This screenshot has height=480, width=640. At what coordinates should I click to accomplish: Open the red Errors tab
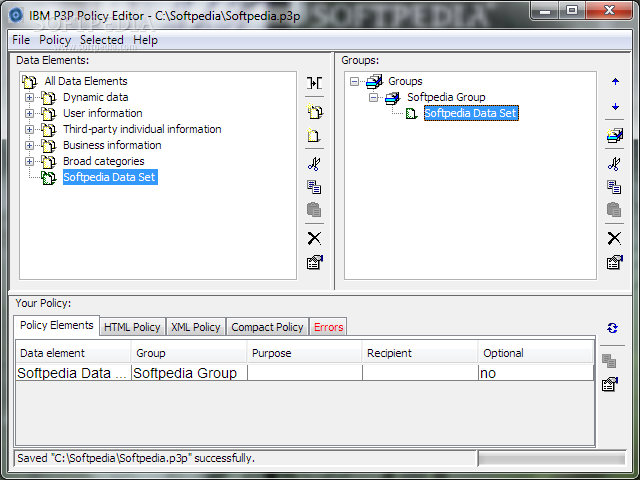(329, 327)
